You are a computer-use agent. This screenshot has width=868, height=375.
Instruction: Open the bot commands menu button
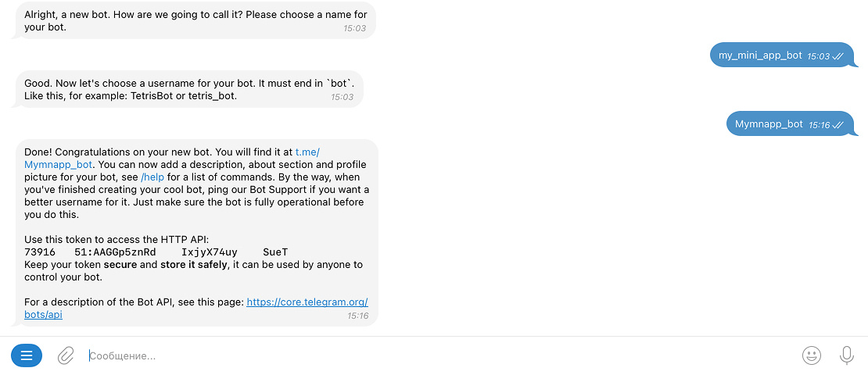click(27, 356)
